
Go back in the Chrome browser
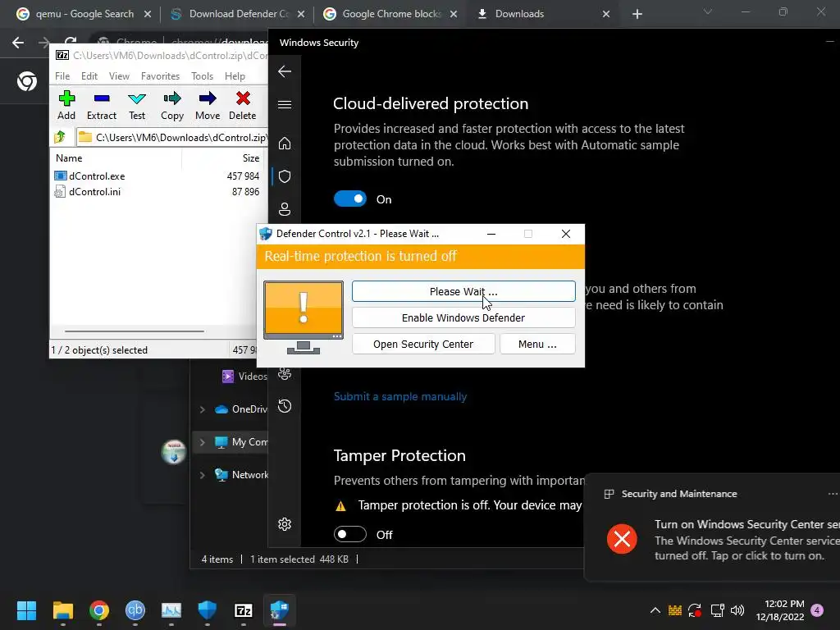point(18,43)
